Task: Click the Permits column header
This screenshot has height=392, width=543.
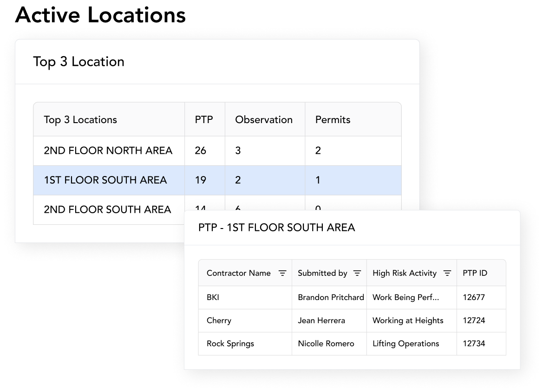Action: (x=333, y=120)
